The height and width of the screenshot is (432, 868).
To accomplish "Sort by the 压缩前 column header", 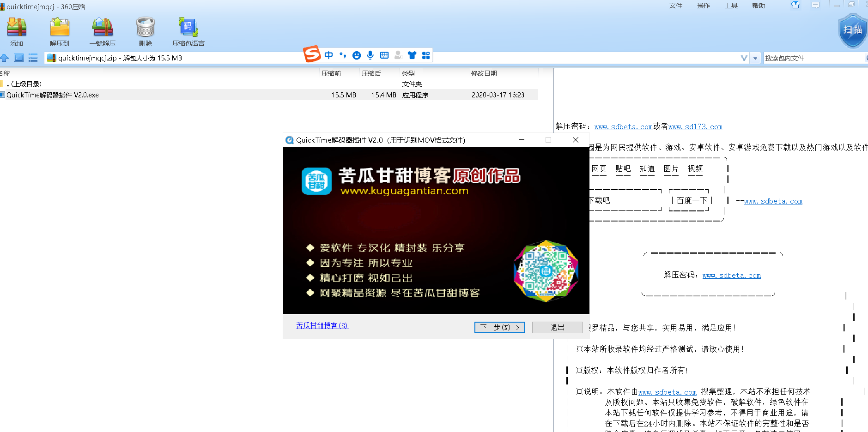I will [331, 73].
